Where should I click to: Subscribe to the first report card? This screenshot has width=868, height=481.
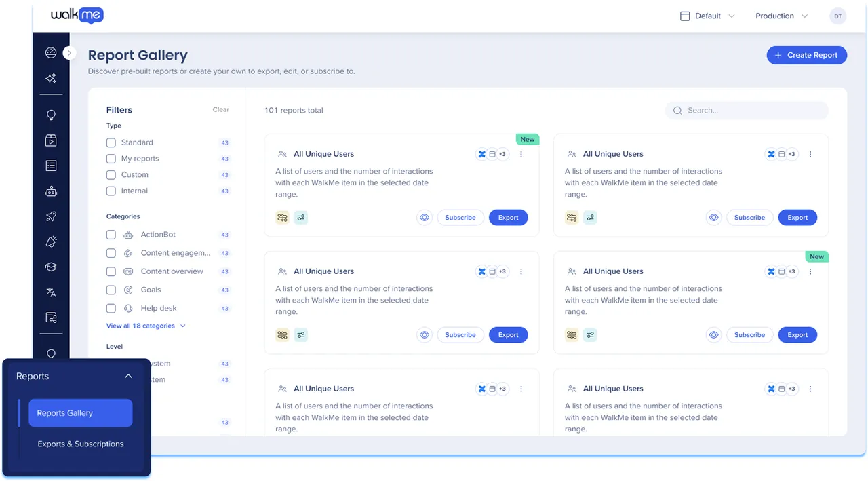(460, 218)
